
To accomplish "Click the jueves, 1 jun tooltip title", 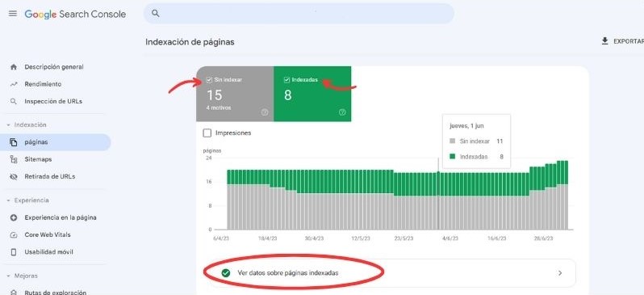I will coord(467,126).
